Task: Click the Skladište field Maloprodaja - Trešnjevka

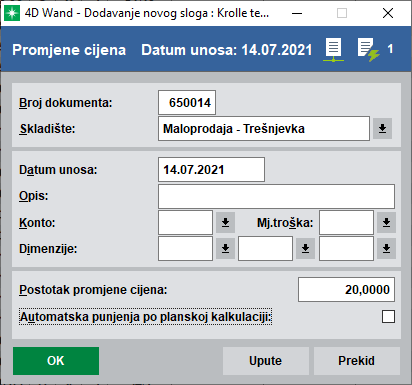Action: (264, 128)
